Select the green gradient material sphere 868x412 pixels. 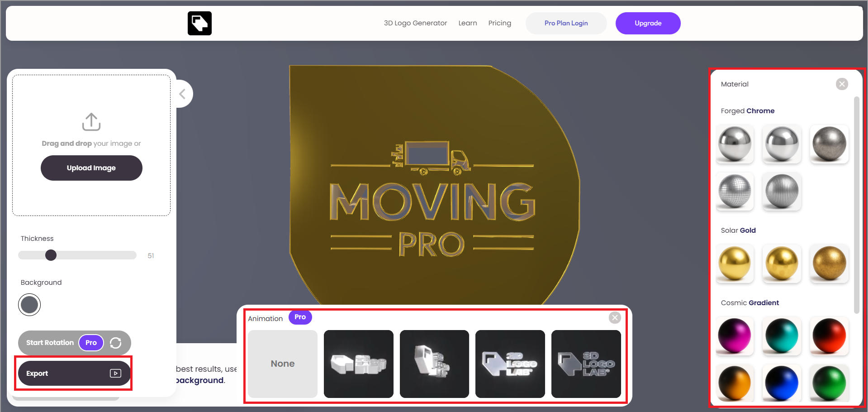(x=829, y=383)
